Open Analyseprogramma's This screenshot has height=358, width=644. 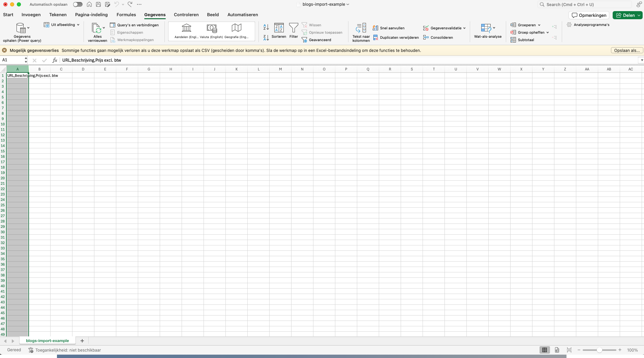click(x=588, y=25)
